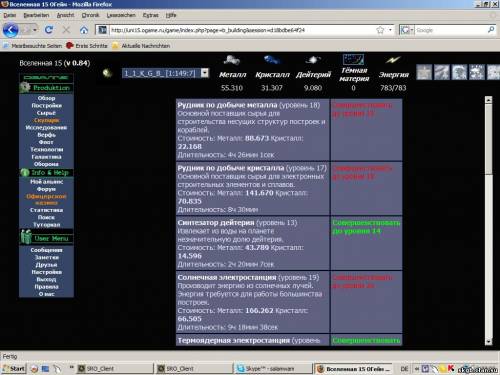Image resolution: width=500 pixels, height=375 pixels.
Task: Open Статистика link in sidebar
Action: (46, 210)
